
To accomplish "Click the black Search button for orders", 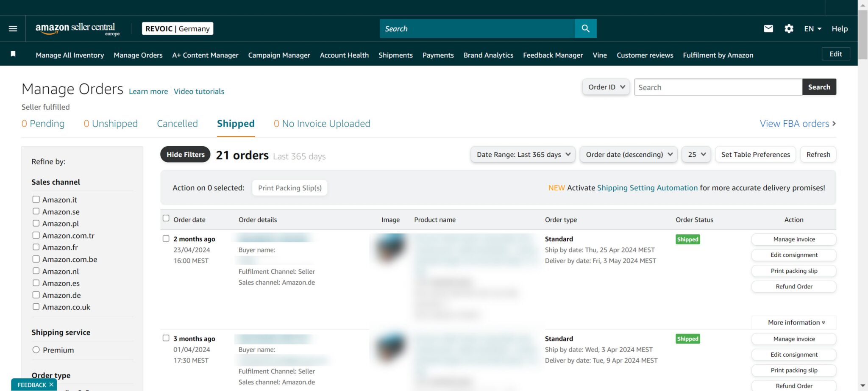I will pyautogui.click(x=819, y=87).
